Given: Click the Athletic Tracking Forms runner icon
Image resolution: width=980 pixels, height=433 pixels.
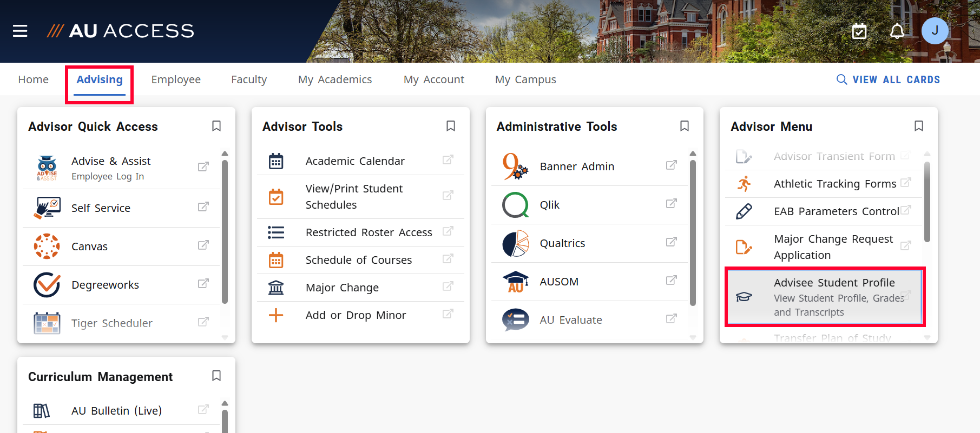Looking at the screenshot, I should pos(744,184).
